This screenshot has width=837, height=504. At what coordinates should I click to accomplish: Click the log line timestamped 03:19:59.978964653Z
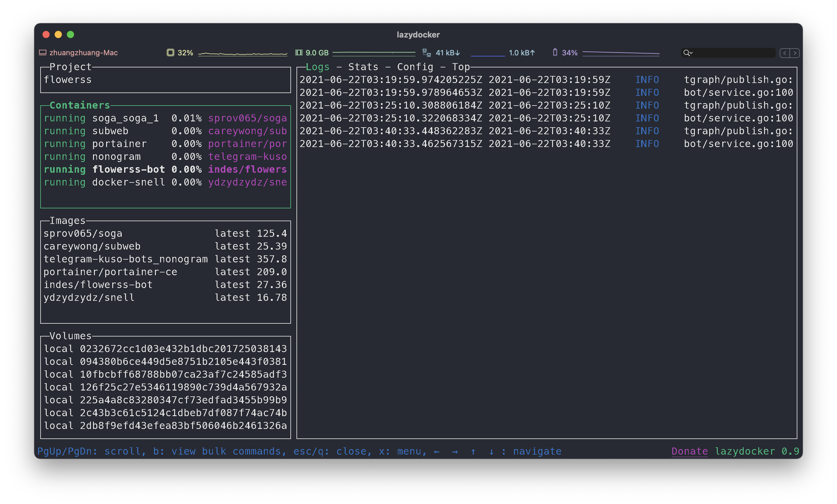click(546, 93)
